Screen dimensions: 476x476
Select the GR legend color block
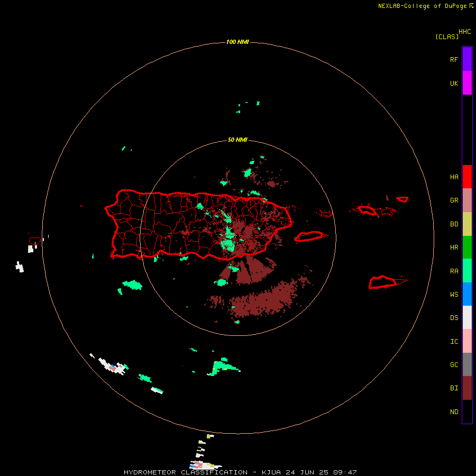click(467, 200)
